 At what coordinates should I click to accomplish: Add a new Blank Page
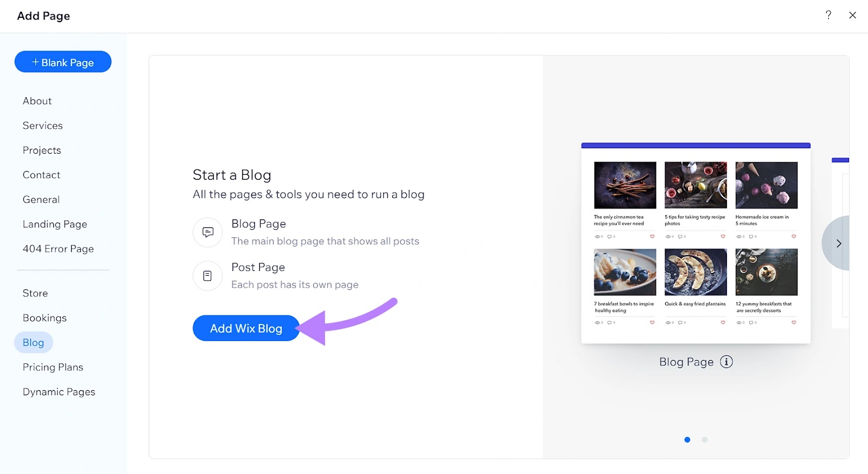[63, 62]
